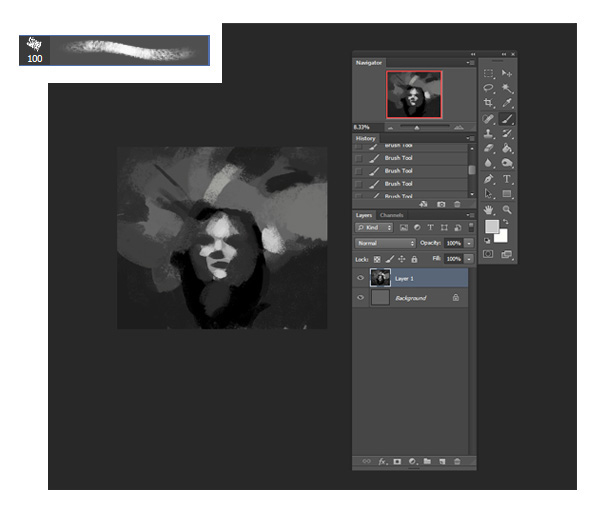This screenshot has width=600, height=519.
Task: Create a new layer group
Action: point(427,462)
